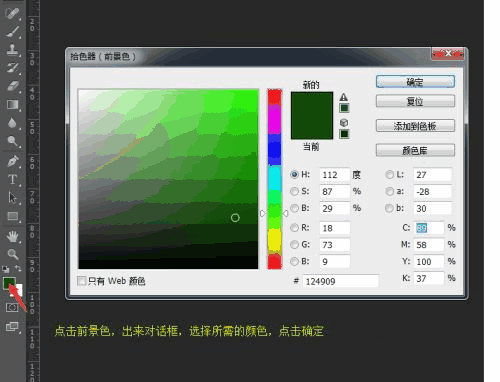Select the Horizontal Type tool

click(x=12, y=179)
